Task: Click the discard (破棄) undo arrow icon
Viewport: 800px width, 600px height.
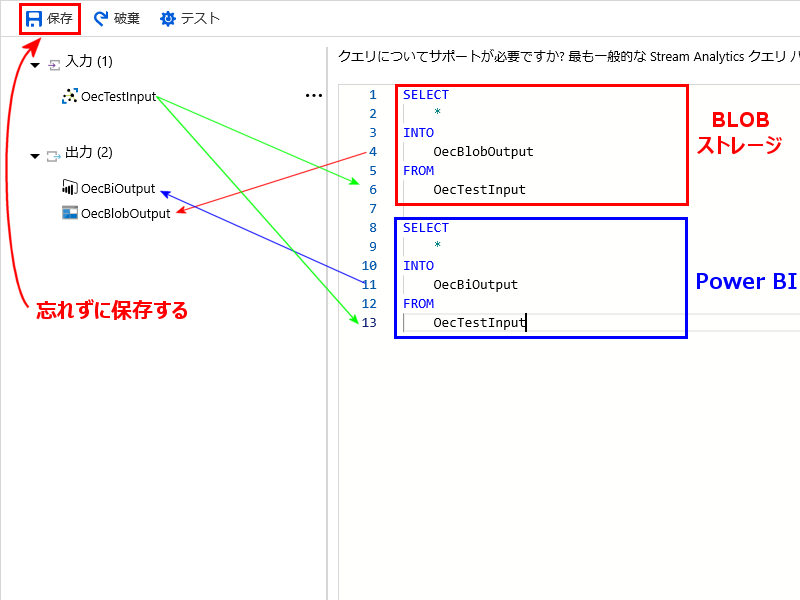Action: tap(101, 19)
